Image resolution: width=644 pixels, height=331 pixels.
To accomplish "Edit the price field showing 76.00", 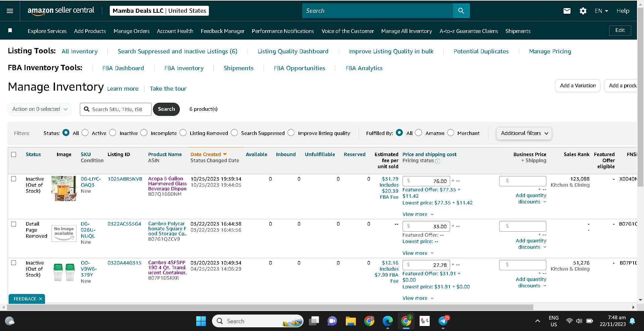I will (x=426, y=181).
